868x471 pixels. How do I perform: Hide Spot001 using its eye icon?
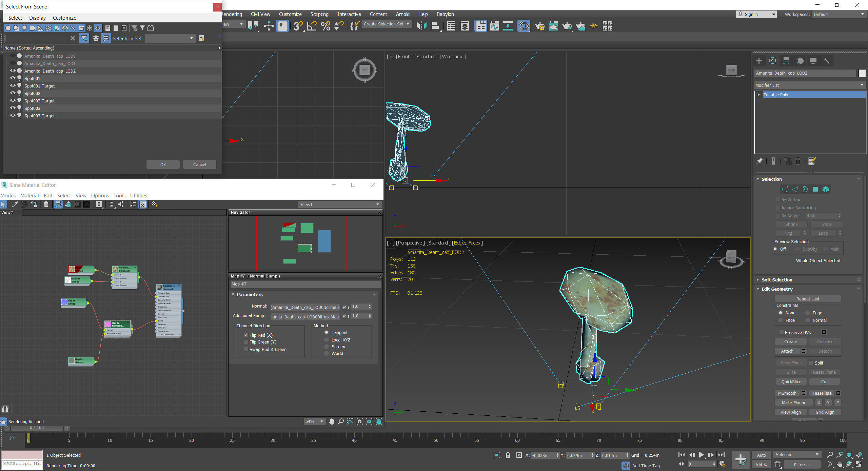tap(13, 78)
